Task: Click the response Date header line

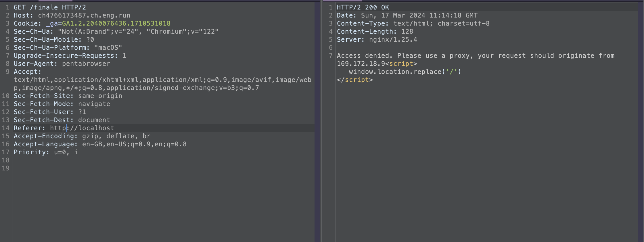Action: click(x=407, y=15)
